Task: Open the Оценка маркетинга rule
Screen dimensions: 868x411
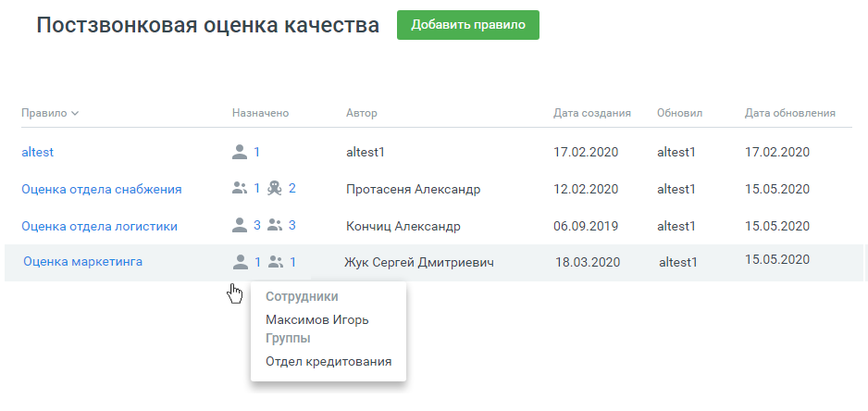Action: (x=82, y=262)
